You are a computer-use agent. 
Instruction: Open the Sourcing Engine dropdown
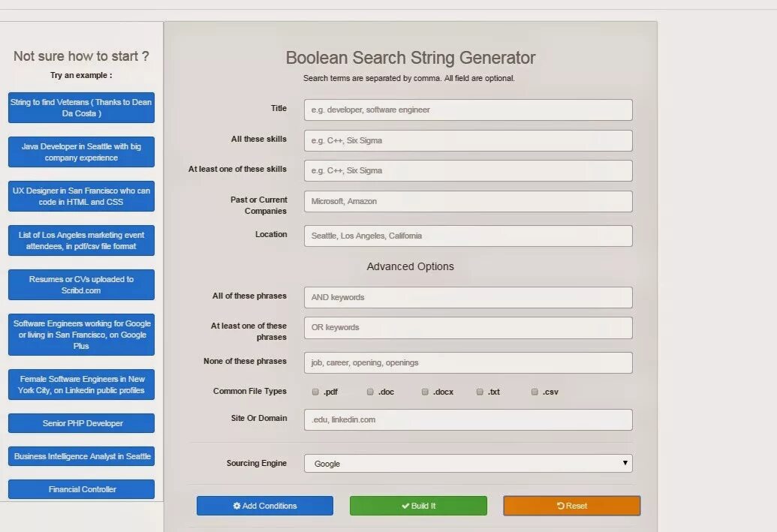[468, 463]
